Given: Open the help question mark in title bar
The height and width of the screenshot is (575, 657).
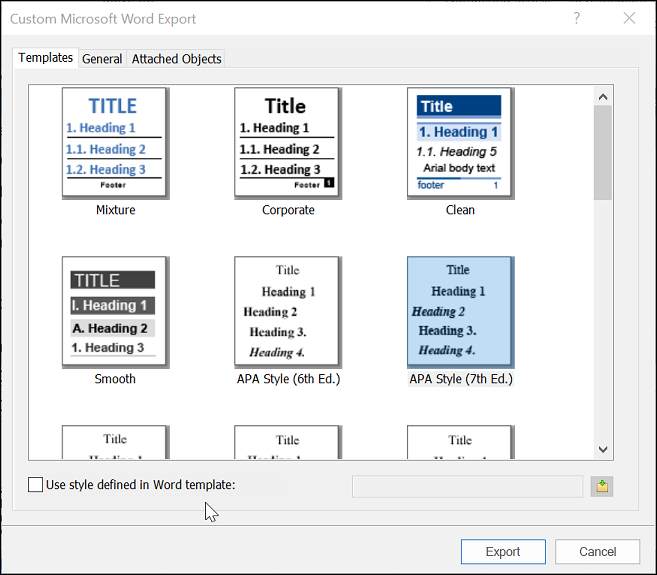Looking at the screenshot, I should point(577,18).
